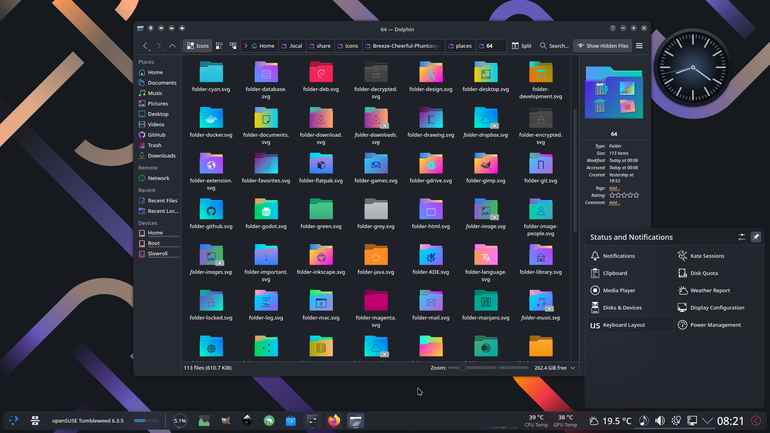
Task: Toggle Split view in Dolphin
Action: click(522, 46)
